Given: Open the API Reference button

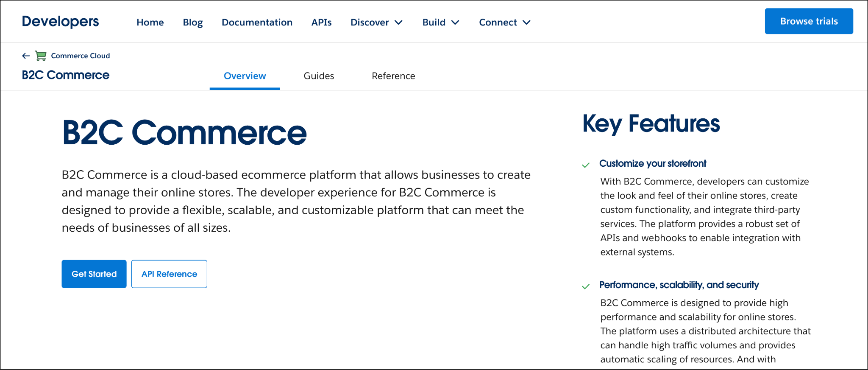Looking at the screenshot, I should click(x=169, y=274).
